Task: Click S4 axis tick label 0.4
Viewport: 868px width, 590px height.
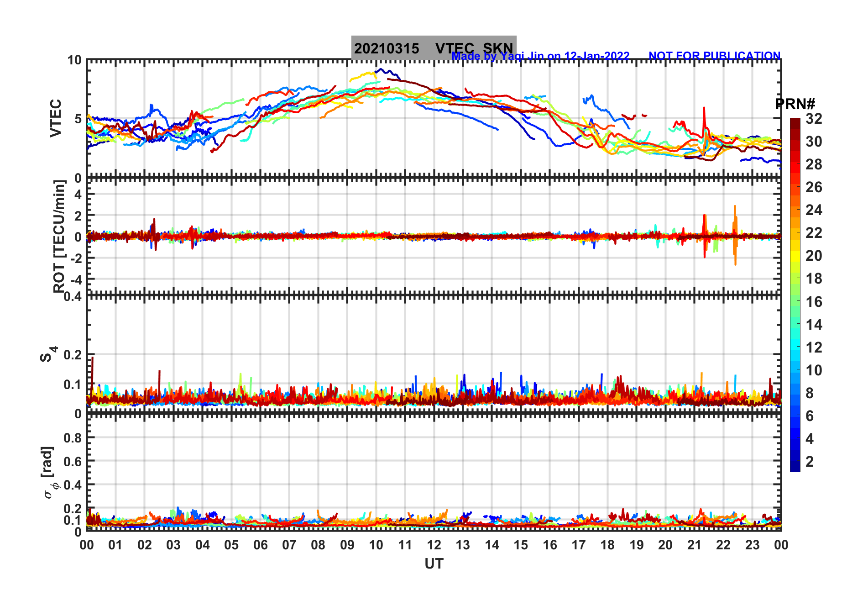Action: tap(73, 297)
